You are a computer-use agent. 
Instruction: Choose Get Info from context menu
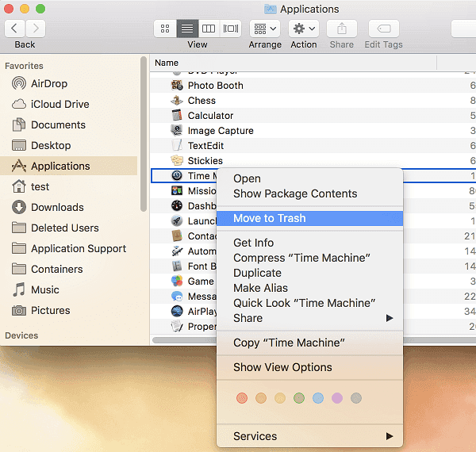(x=309, y=243)
